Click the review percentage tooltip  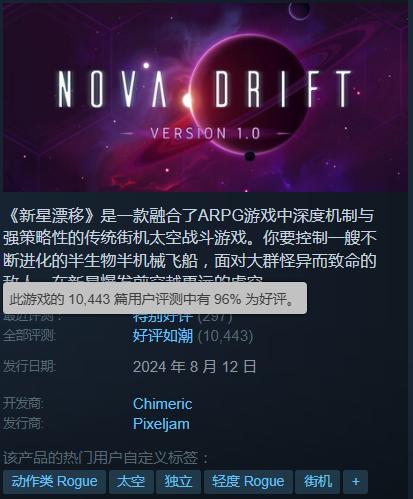coord(155,298)
